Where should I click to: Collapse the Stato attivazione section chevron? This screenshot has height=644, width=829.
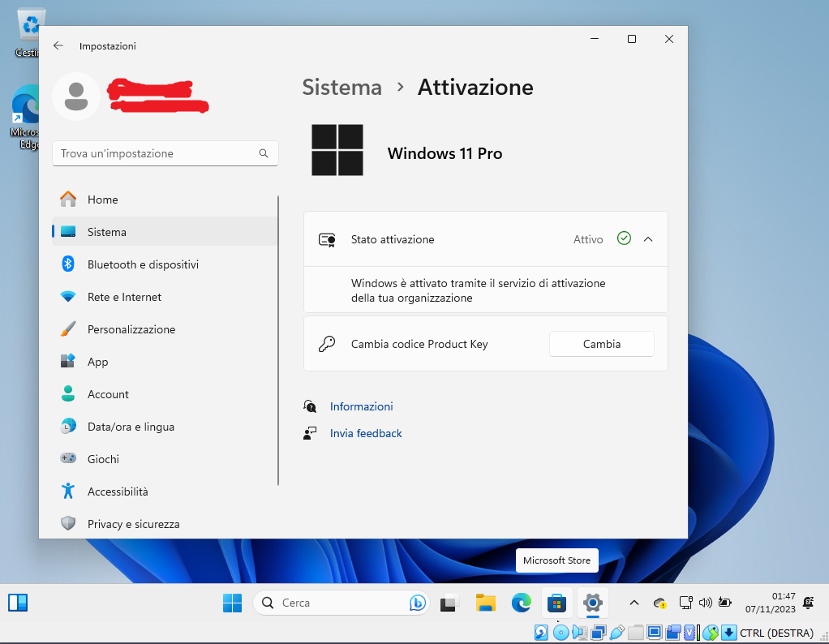[648, 239]
